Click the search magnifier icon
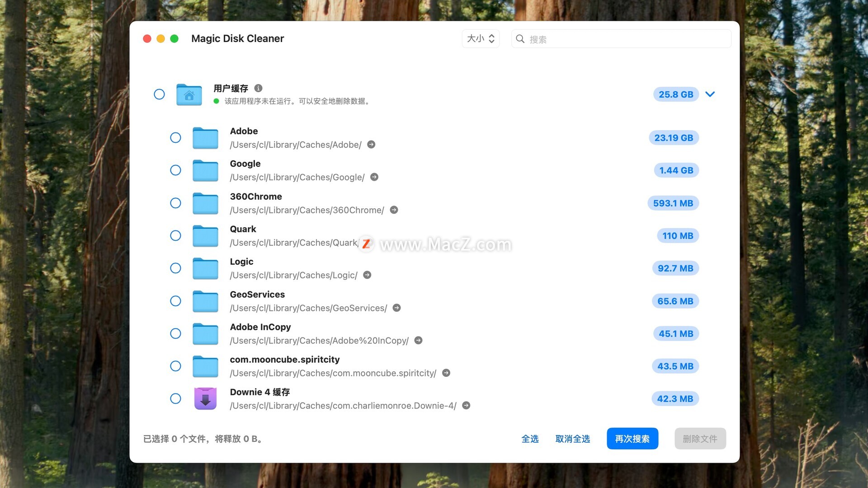This screenshot has height=488, width=868. (x=520, y=39)
